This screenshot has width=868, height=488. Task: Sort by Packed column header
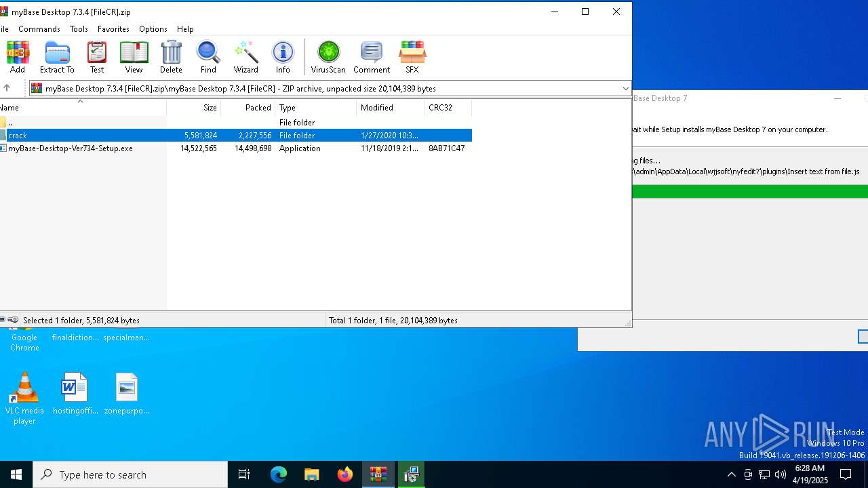tap(248, 108)
